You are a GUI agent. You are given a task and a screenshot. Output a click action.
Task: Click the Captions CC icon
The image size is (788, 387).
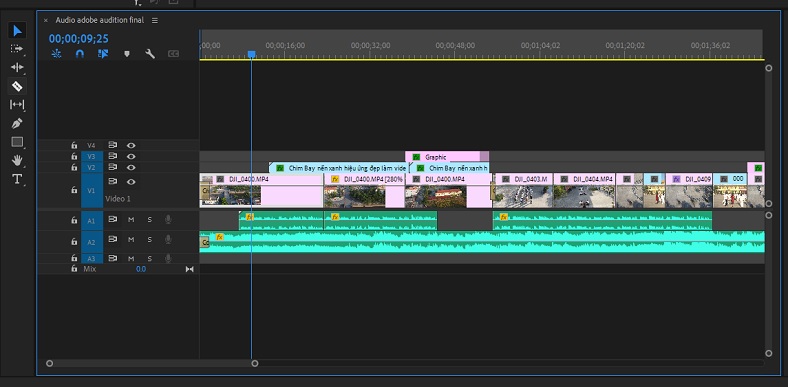(x=173, y=54)
